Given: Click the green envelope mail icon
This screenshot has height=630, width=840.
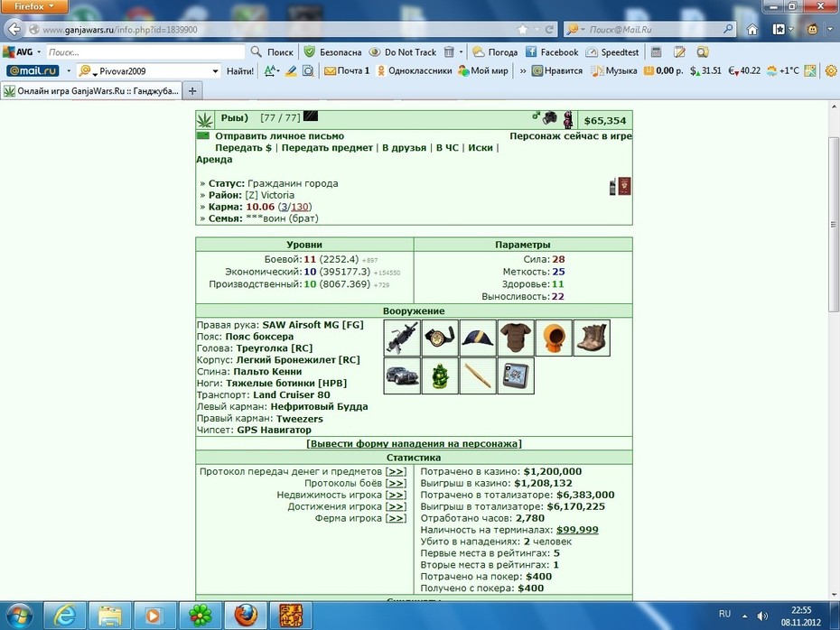Looking at the screenshot, I should tap(203, 135).
